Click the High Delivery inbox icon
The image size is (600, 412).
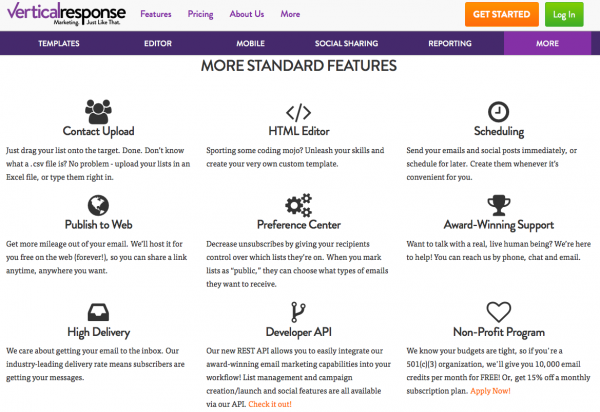click(x=98, y=311)
